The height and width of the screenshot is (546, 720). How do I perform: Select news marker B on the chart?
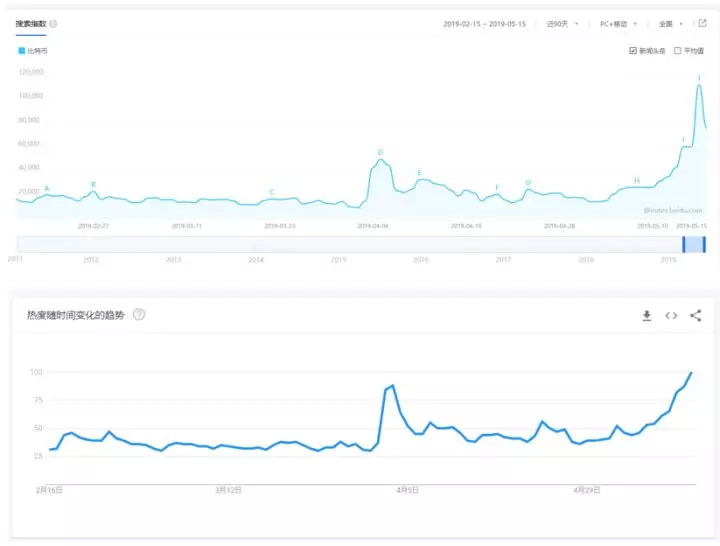[x=93, y=184]
